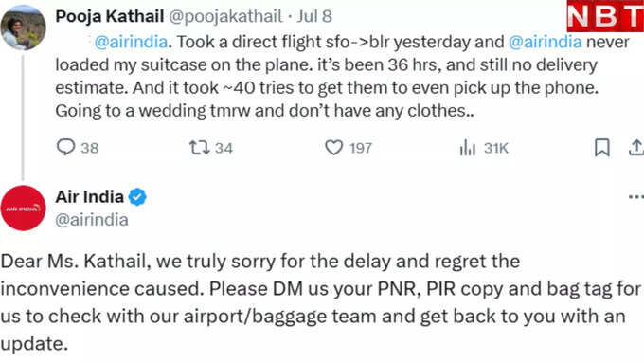The width and height of the screenshot is (644, 363).
Task: Click the share upload icon
Action: [x=636, y=148]
